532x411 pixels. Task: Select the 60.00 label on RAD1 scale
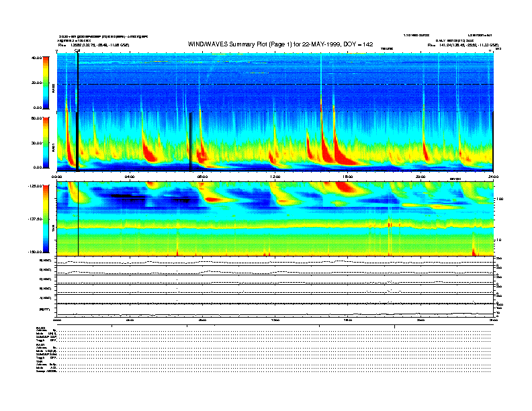(x=37, y=118)
